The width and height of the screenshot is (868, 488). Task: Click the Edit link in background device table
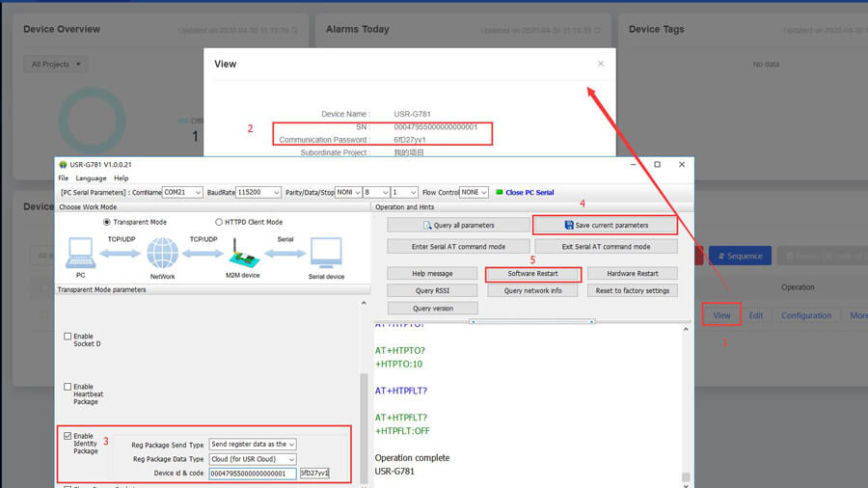(755, 315)
